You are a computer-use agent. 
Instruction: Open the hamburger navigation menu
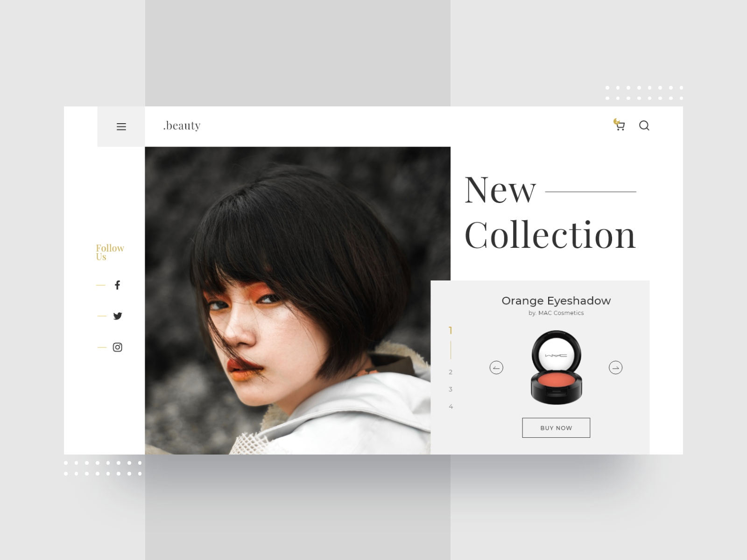(x=121, y=126)
